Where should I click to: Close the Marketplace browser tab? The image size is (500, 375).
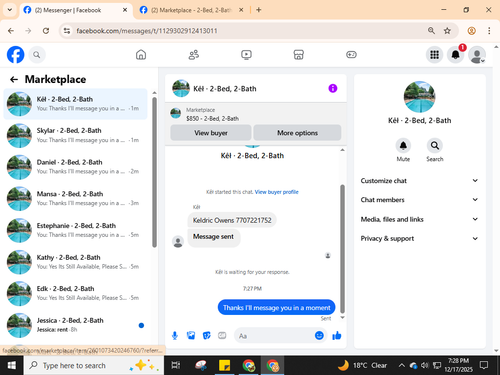point(241,10)
